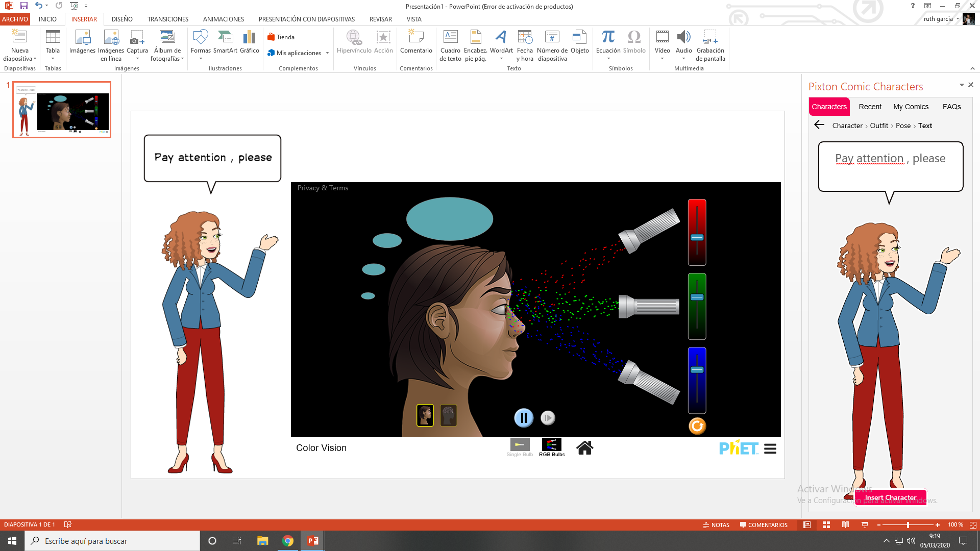Start a Grabación de pantalla
This screenshot has height=551, width=980.
(x=710, y=45)
